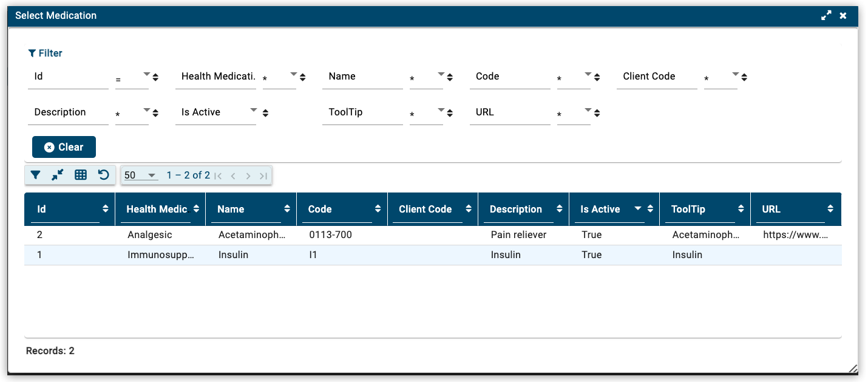The width and height of the screenshot is (868, 382).
Task: Close the Select Medication dialog
Action: 843,16
